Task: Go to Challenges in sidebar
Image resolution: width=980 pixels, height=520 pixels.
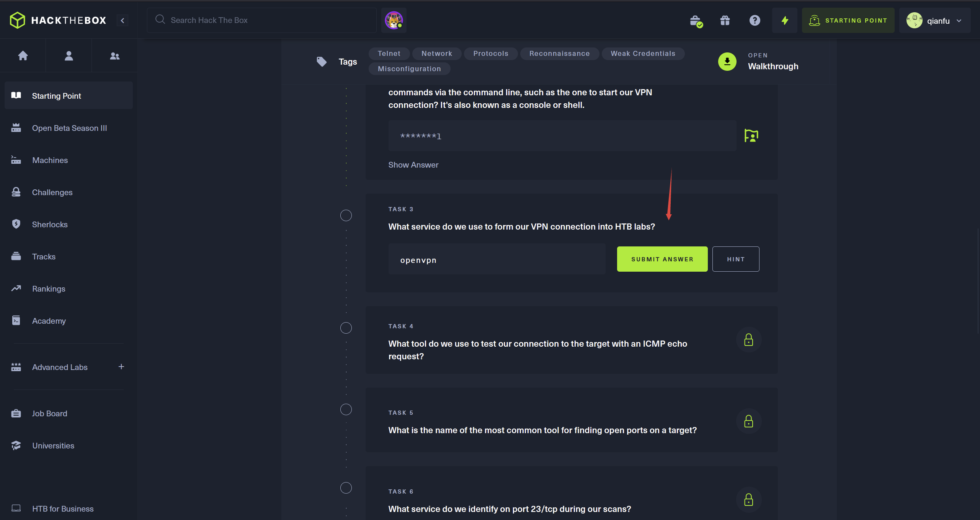Action: (52, 192)
